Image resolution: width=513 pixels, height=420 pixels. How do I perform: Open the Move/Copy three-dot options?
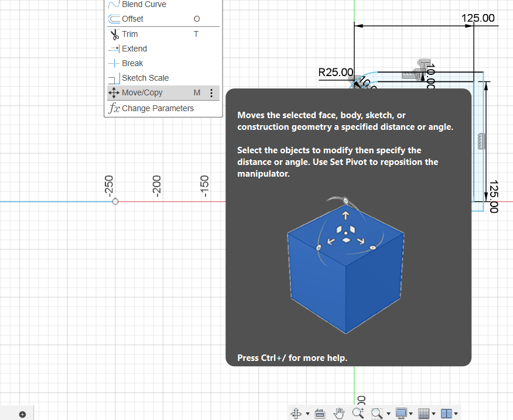211,93
